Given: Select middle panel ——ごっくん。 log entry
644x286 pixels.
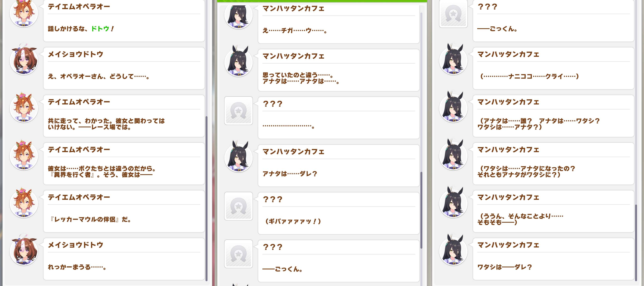Looking at the screenshot, I should pyautogui.click(x=338, y=261).
